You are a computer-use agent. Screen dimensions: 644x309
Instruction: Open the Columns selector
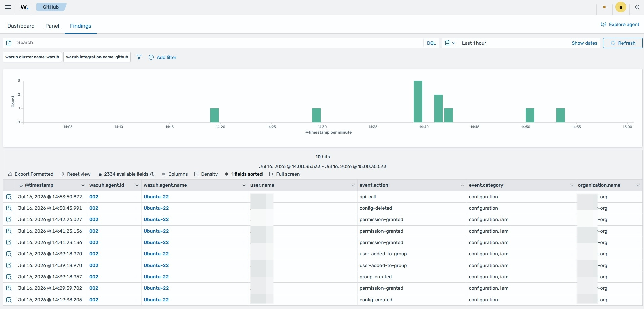[x=175, y=174]
